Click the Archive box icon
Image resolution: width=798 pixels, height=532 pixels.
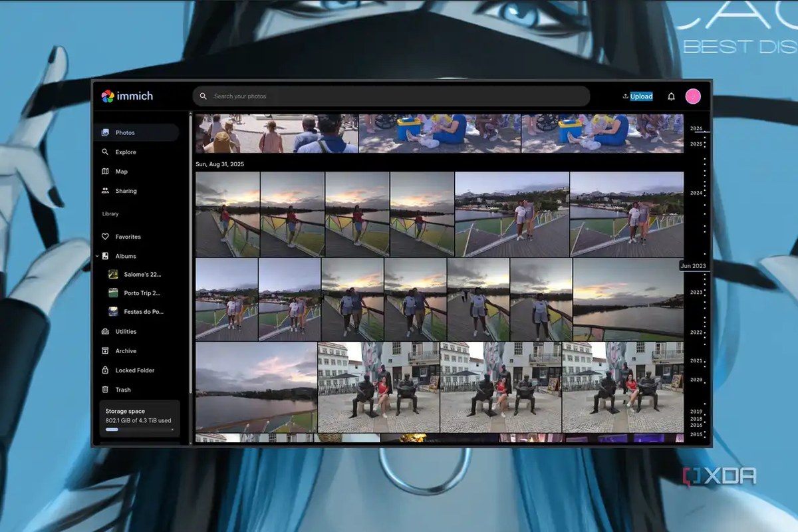(105, 351)
